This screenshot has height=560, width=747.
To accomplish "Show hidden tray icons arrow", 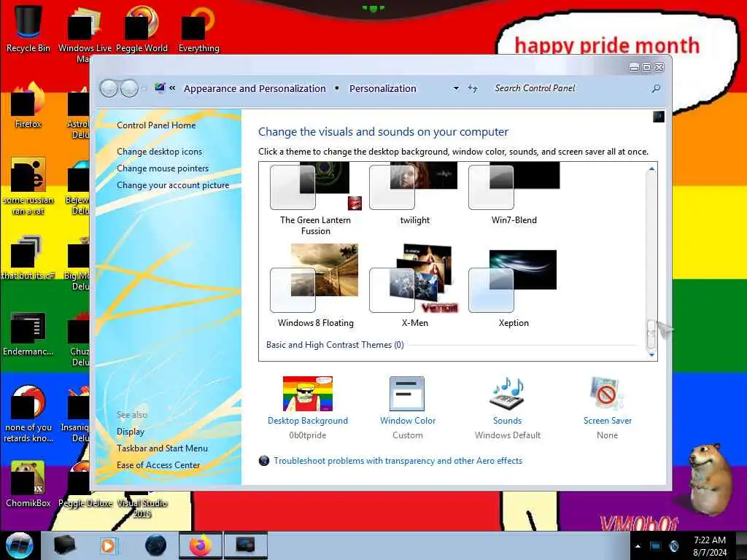I will (x=638, y=546).
